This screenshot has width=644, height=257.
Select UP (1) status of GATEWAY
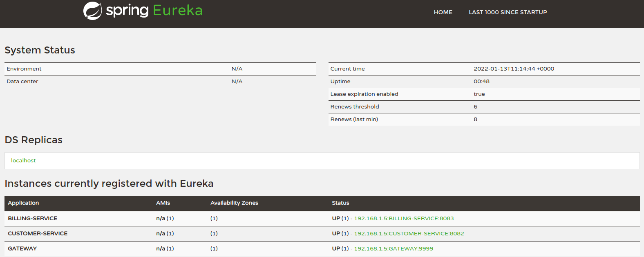pyautogui.click(x=340, y=249)
